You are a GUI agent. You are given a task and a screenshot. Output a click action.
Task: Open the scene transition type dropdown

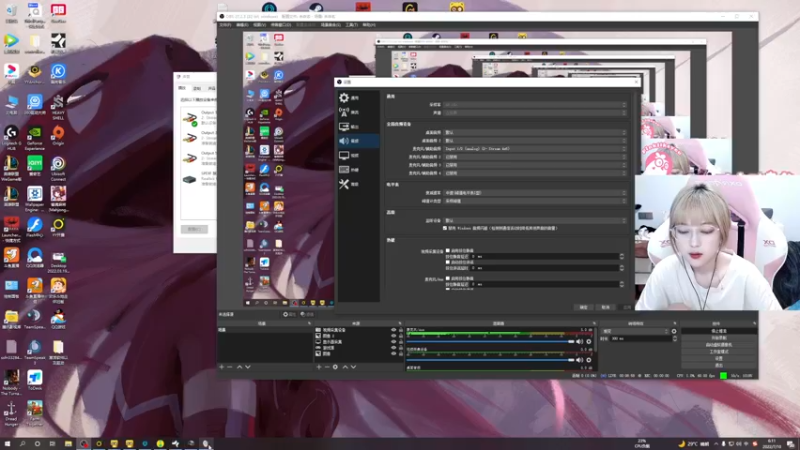(635, 331)
